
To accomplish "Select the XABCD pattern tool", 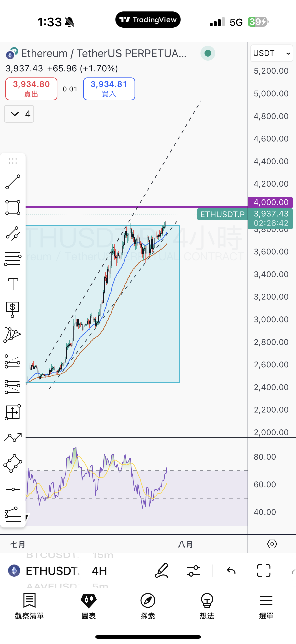I will tap(13, 335).
